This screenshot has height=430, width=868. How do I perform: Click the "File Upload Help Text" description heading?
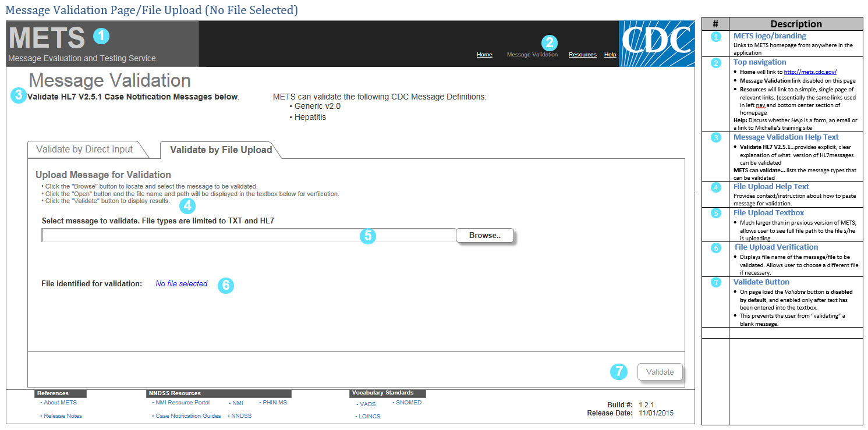pyautogui.click(x=771, y=187)
